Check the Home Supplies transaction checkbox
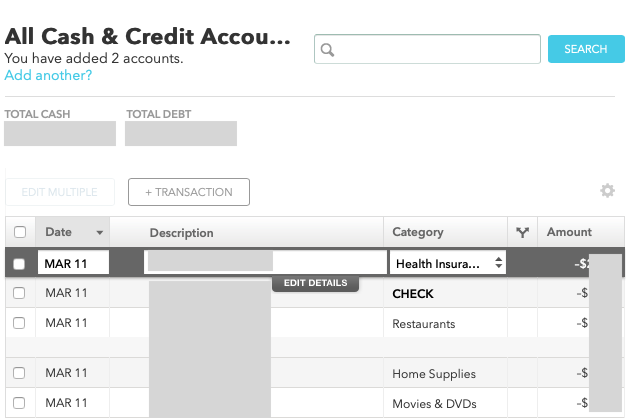Image resolution: width=626 pixels, height=418 pixels. 20,373
